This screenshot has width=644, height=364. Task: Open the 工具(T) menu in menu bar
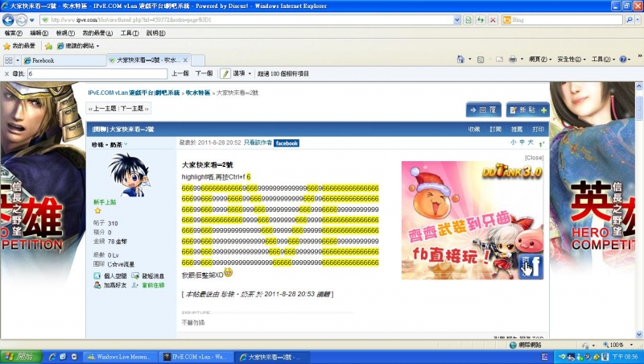(130, 33)
